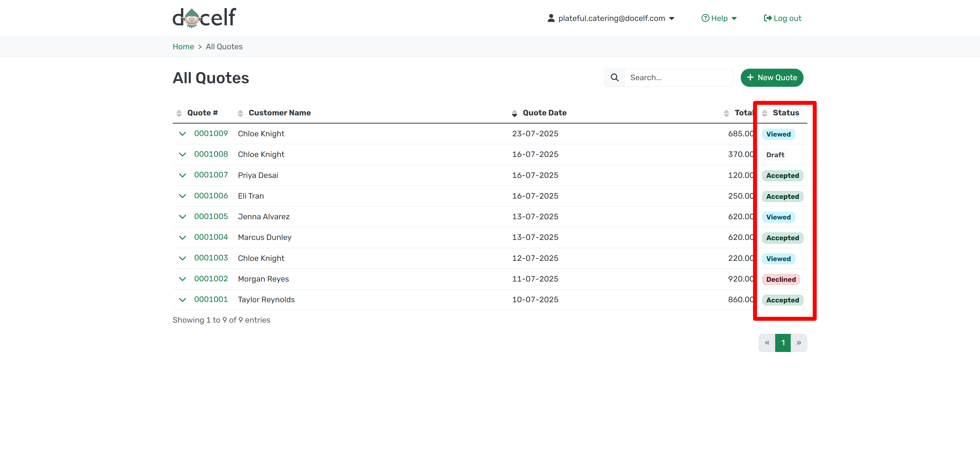980x474 pixels.
Task: Sort by Customer Name column arrows
Action: point(240,113)
